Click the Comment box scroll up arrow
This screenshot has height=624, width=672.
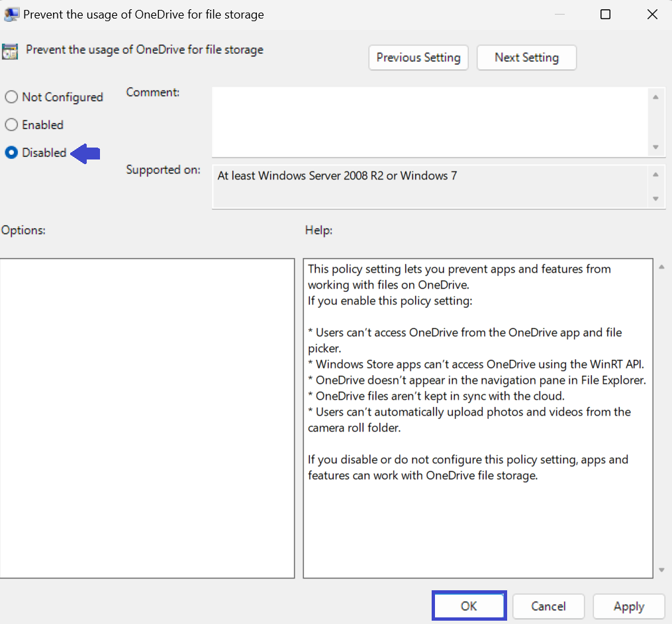(x=655, y=97)
